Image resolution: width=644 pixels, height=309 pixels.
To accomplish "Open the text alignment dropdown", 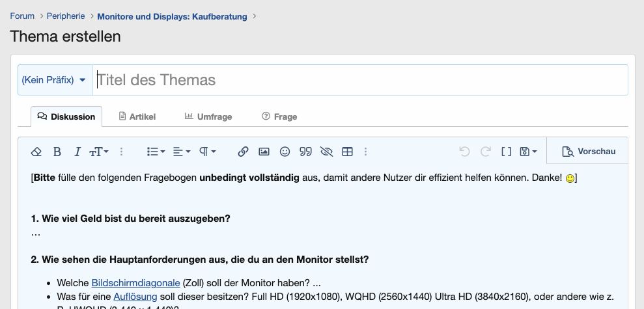I will coord(182,152).
